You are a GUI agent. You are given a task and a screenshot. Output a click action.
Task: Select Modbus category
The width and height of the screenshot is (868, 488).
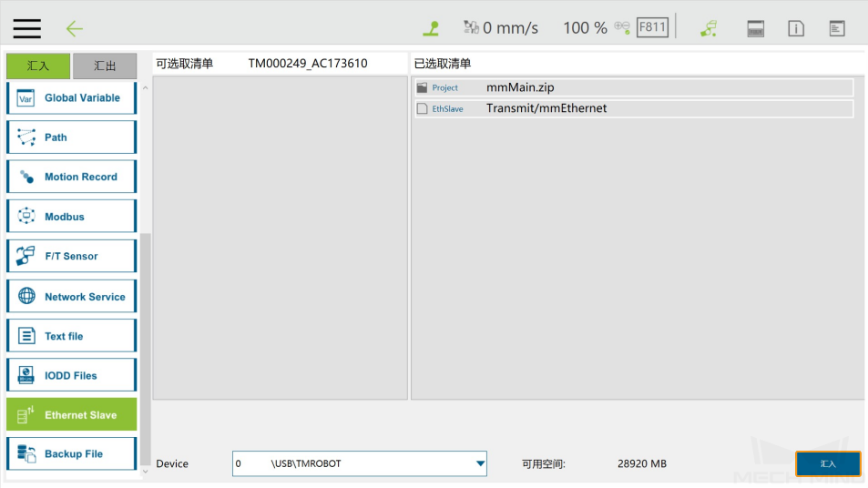pos(71,217)
